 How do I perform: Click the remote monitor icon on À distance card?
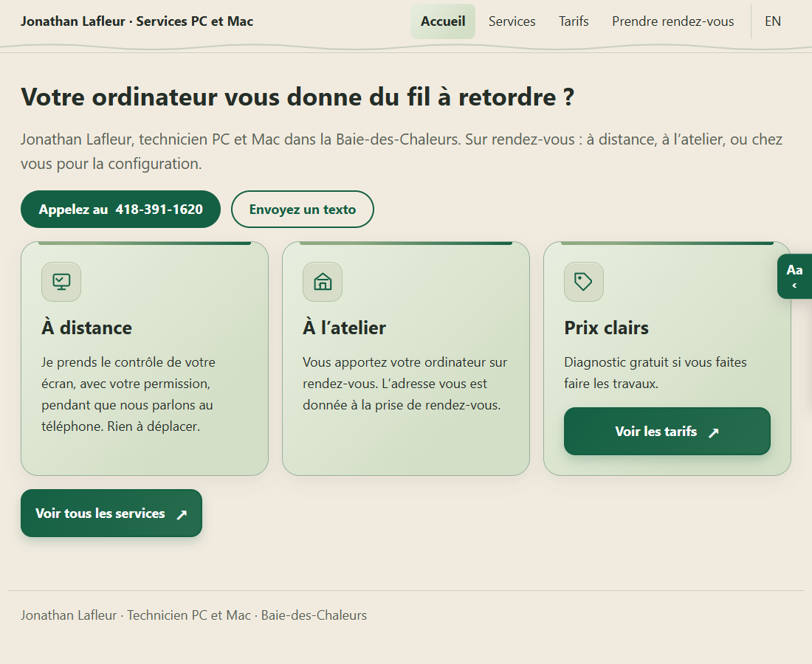[61, 282]
